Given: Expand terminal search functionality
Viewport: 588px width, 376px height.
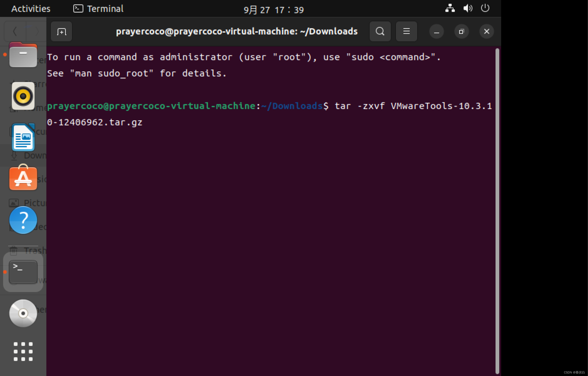Looking at the screenshot, I should click(380, 31).
